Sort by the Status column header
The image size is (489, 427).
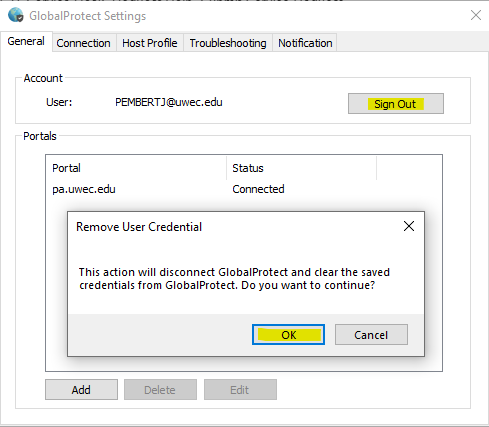pos(302,168)
